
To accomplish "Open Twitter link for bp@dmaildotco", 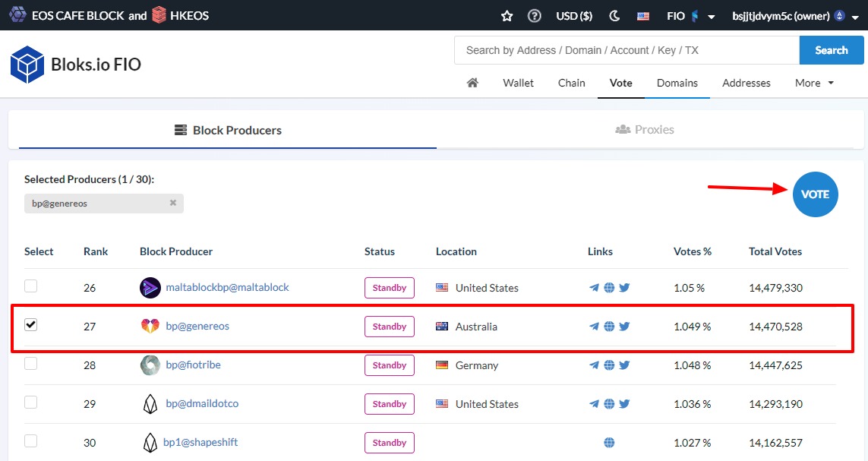I will click(624, 404).
